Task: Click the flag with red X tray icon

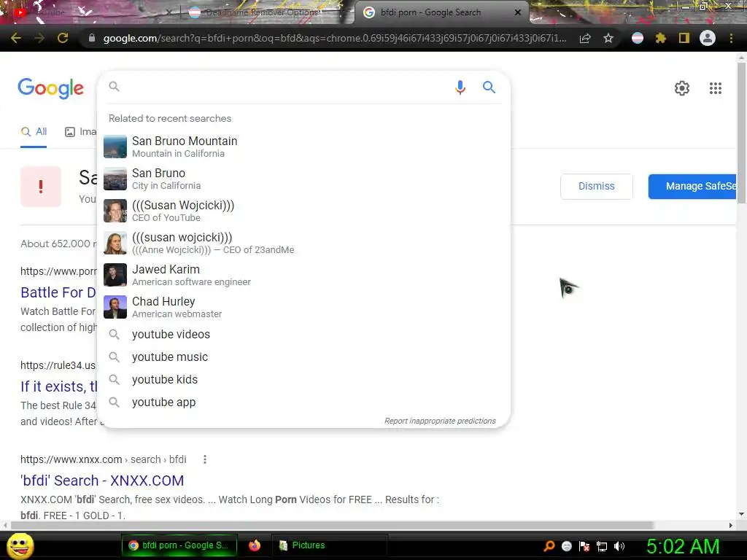Action: [584, 545]
